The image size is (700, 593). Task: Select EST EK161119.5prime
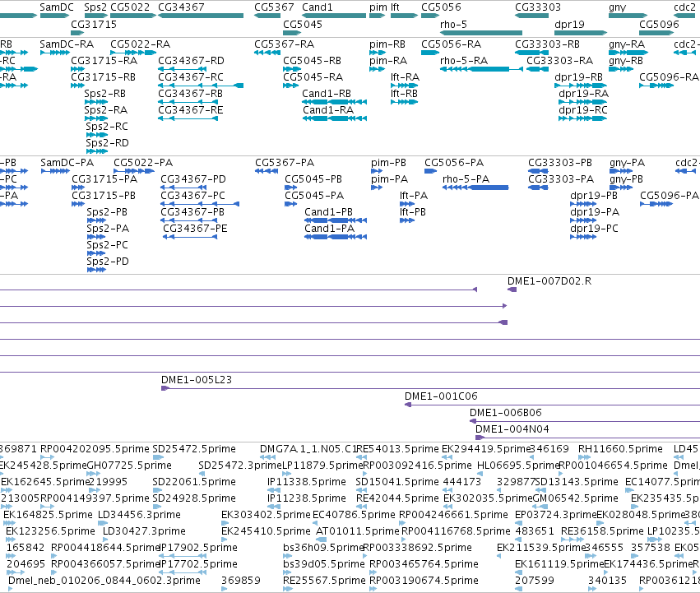coord(559,564)
